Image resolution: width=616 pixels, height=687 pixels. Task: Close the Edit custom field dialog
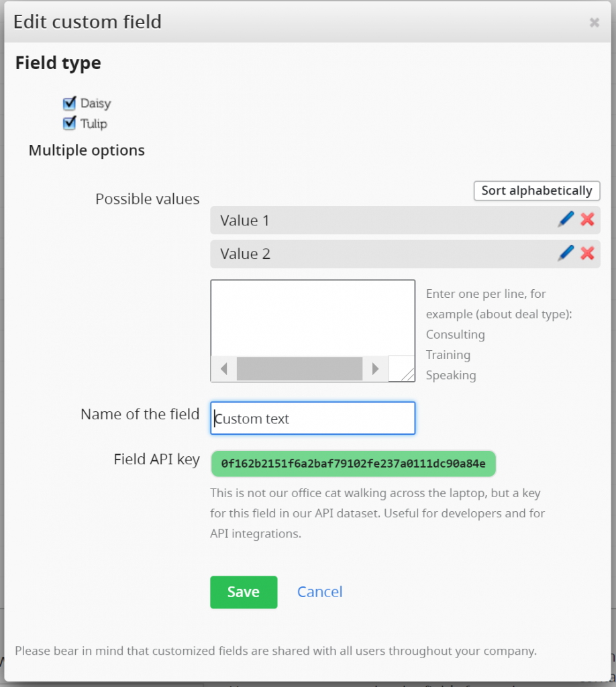[594, 22]
